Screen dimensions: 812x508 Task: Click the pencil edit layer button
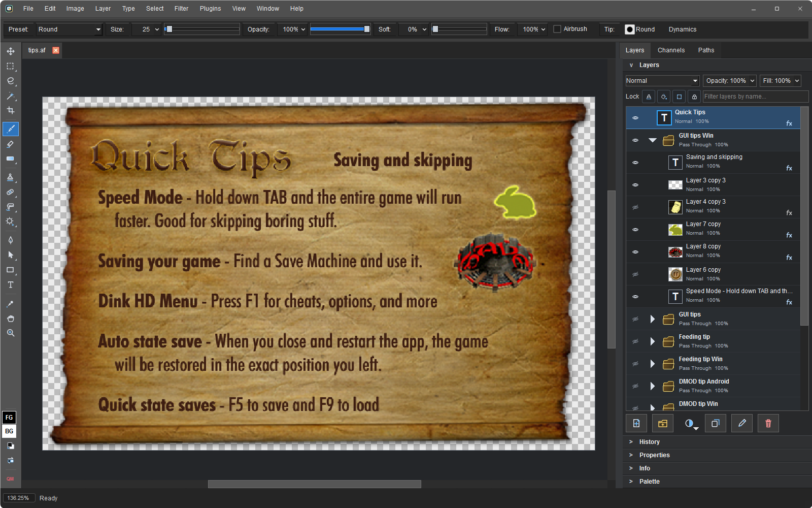tap(742, 423)
